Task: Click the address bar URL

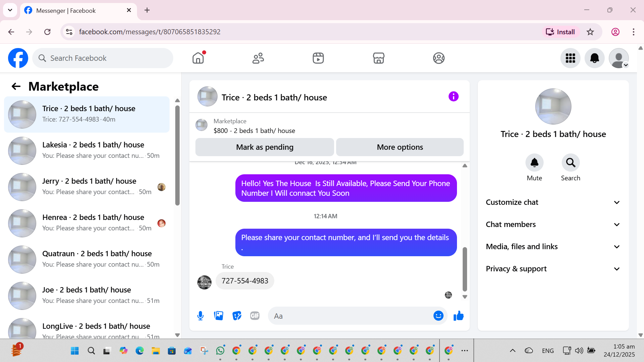Action: [x=149, y=32]
